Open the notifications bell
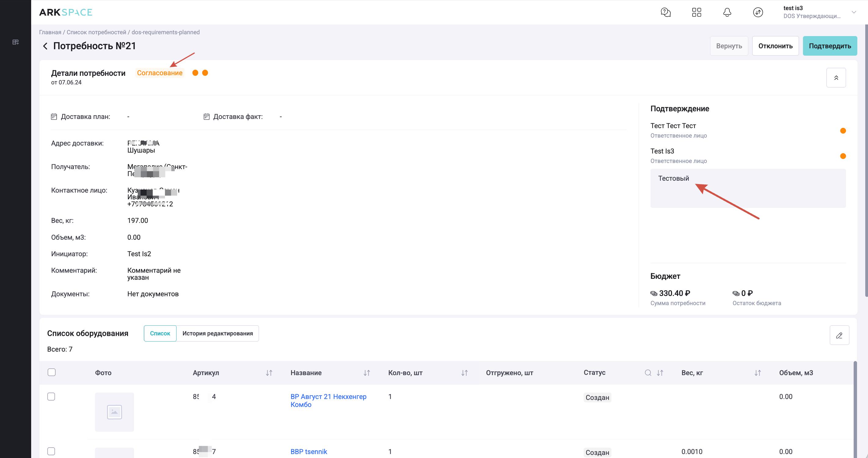Screen dimensions: 868x458 point(727,13)
